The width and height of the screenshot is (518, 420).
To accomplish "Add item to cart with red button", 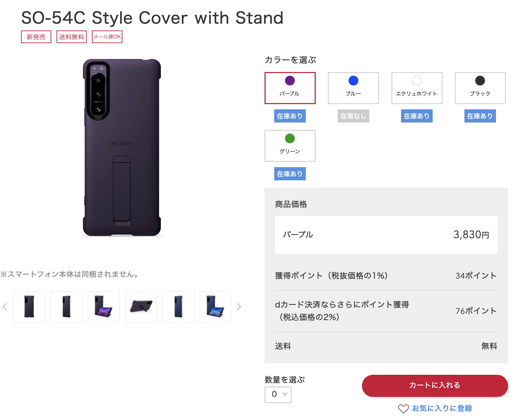I will (435, 386).
